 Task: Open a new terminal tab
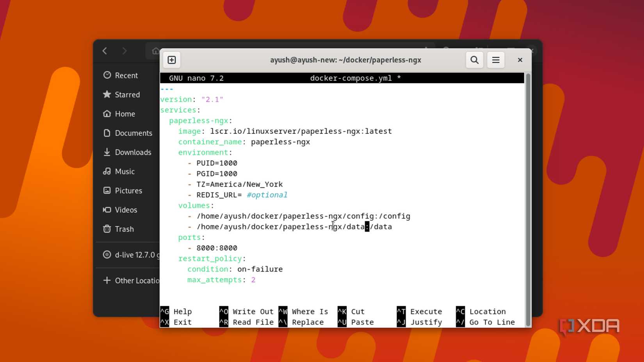[x=172, y=60]
